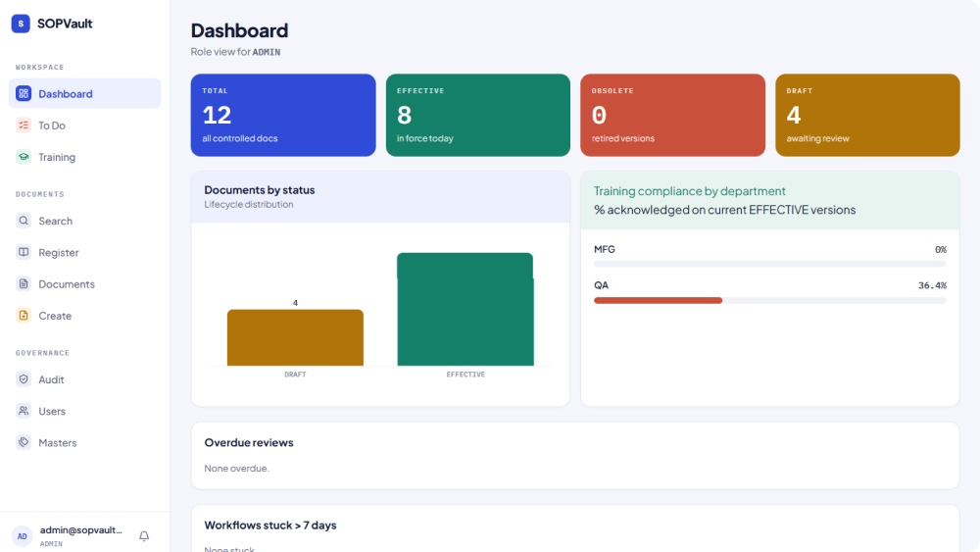Click the MFG department label
This screenshot has height=552, width=980.
tap(605, 249)
